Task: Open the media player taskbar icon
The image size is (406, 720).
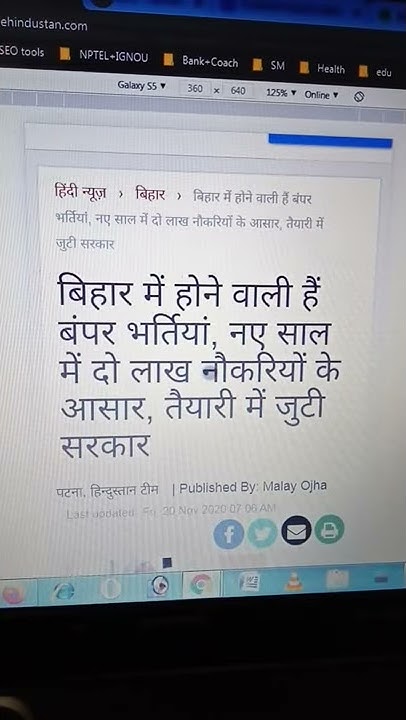Action: pos(159,586)
